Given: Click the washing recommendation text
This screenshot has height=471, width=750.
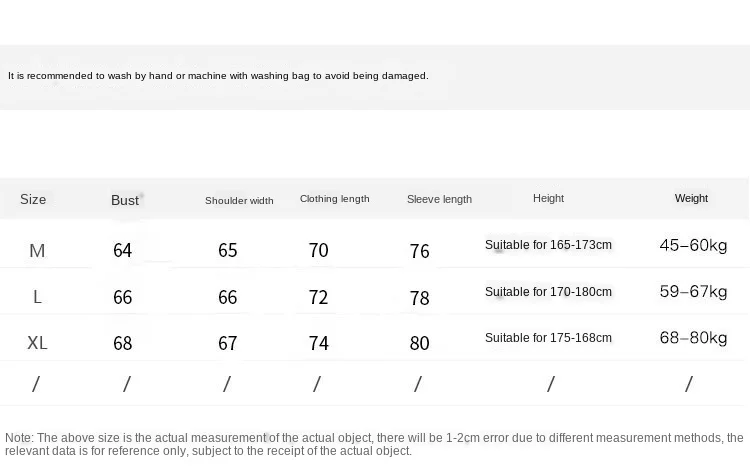Looking at the screenshot, I should pos(218,76).
